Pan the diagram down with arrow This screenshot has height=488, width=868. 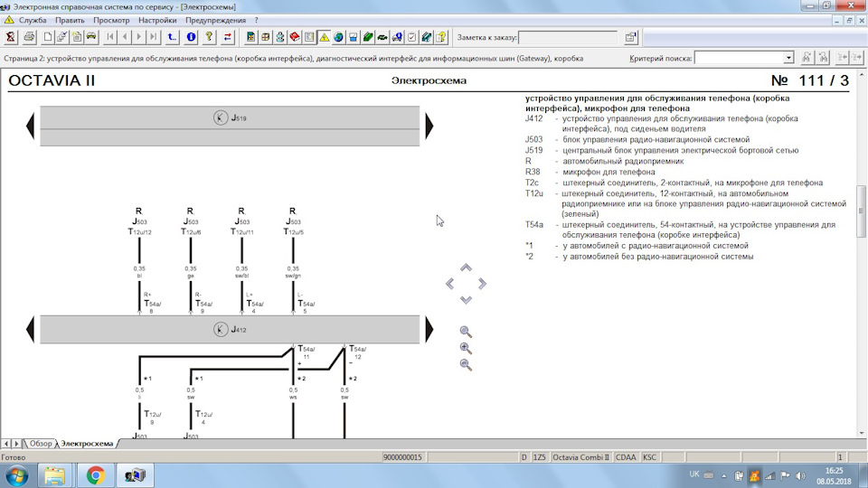[x=467, y=300]
